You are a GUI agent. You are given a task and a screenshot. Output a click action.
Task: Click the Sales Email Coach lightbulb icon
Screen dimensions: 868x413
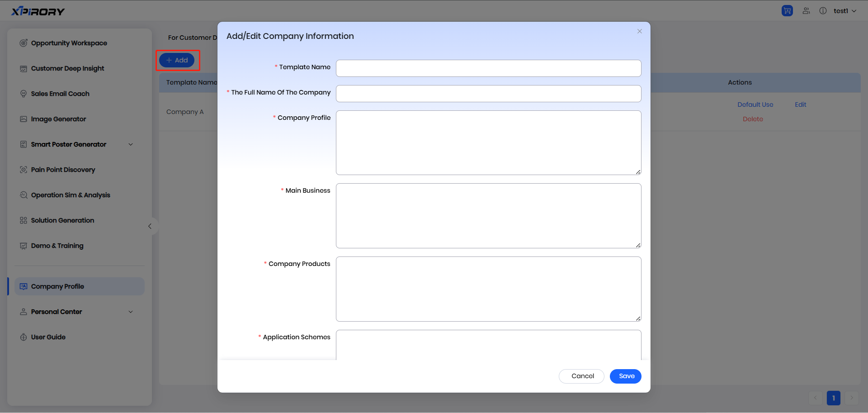tap(24, 94)
